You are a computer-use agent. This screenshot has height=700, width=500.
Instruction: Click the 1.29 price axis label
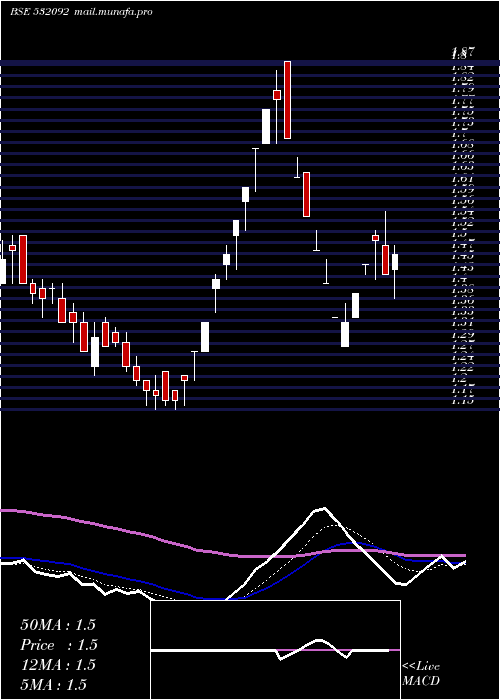(x=463, y=335)
